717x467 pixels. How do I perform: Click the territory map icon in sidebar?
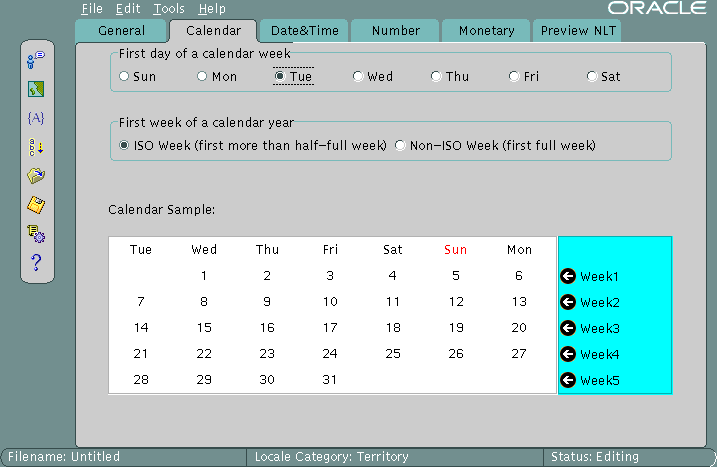tap(36, 88)
